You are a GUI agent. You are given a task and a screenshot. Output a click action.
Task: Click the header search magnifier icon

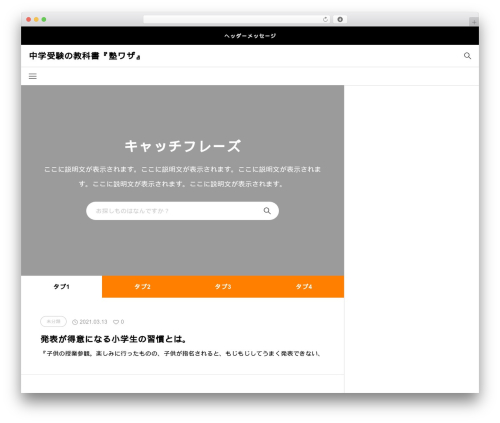pos(467,56)
